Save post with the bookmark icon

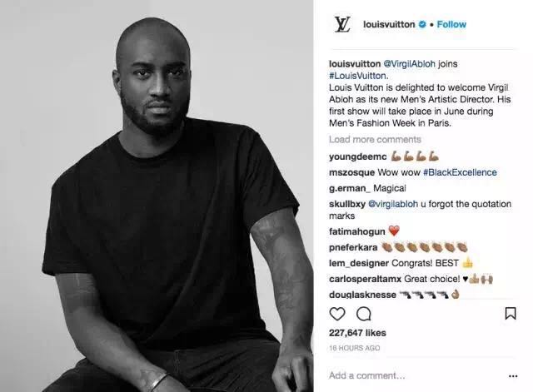coord(511,313)
